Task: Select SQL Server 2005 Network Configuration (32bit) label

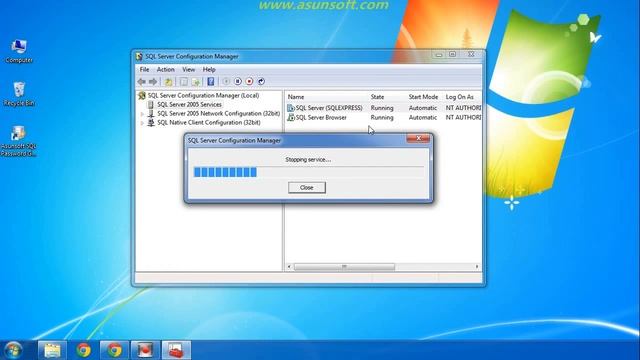Action: point(218,113)
